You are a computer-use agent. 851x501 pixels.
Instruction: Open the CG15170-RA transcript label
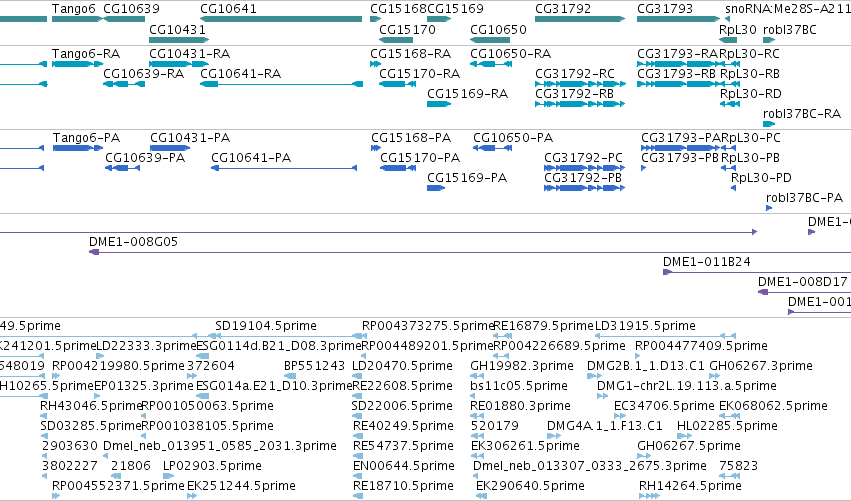[x=420, y=74]
